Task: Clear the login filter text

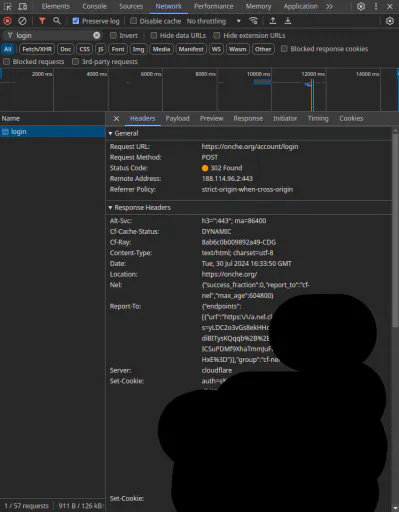Action: 96,35
